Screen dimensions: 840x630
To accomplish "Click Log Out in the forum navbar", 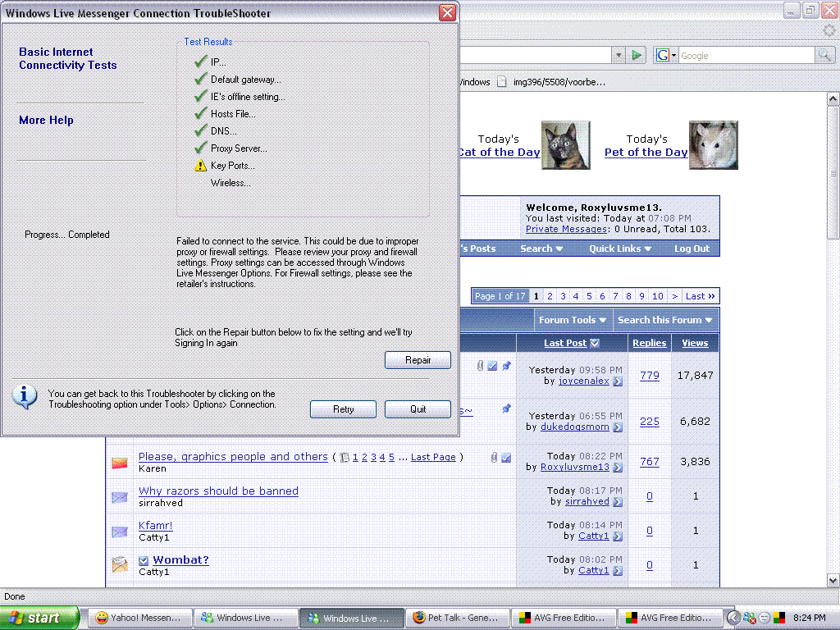I will coord(692,249).
